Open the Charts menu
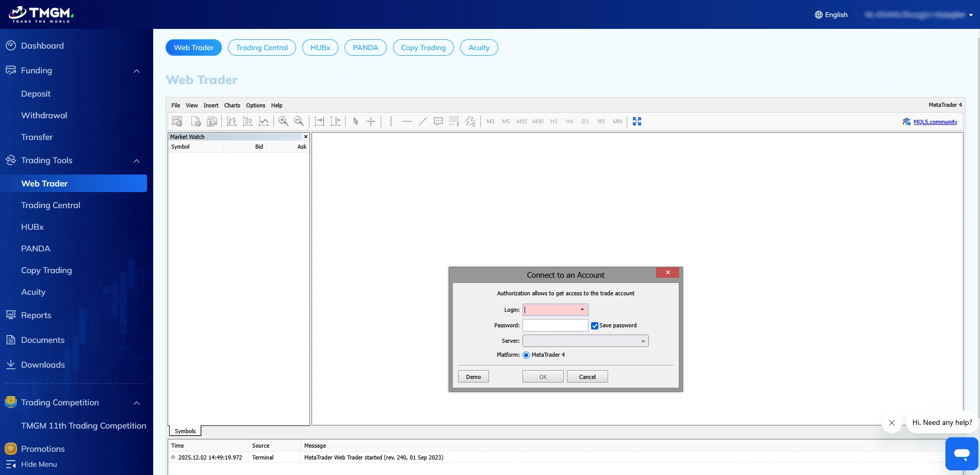The height and width of the screenshot is (475, 980). click(232, 105)
